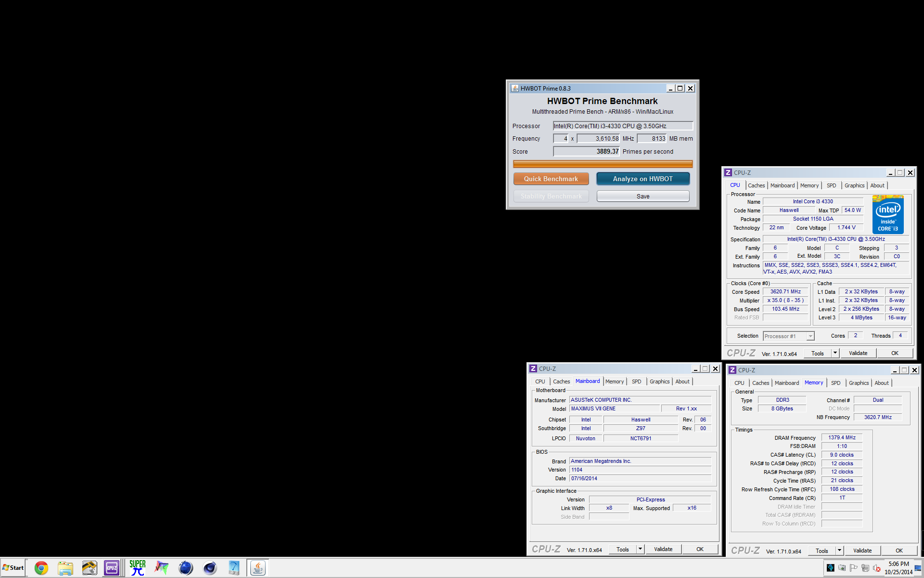924x578 pixels.
Task: Open About tab in CPU window of CPU-Z
Action: click(877, 185)
